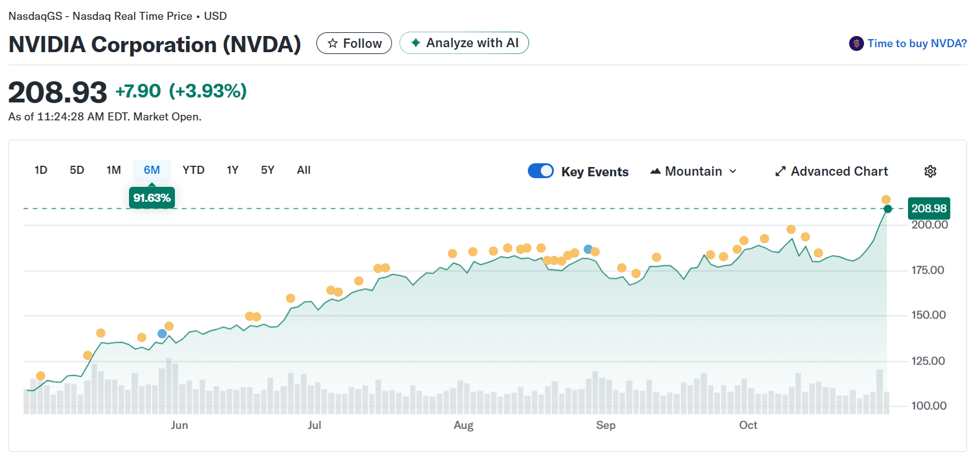This screenshot has width=980, height=460.
Task: Open the chart settings gear
Action: (x=930, y=171)
